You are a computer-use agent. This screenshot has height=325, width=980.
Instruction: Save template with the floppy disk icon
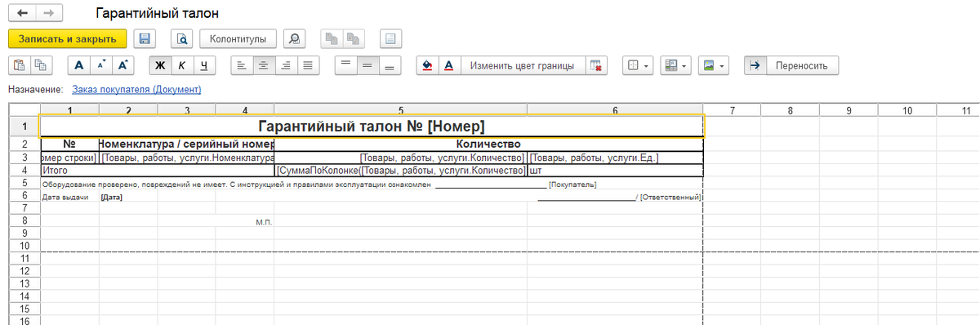coord(145,38)
